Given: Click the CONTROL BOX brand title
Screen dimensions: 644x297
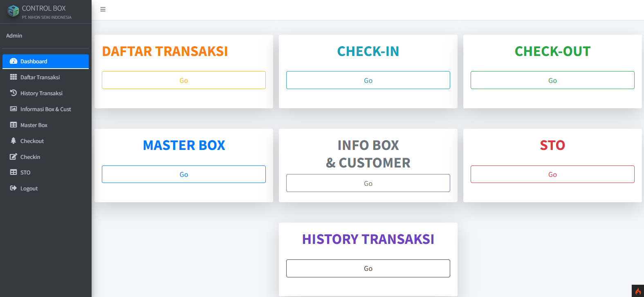Looking at the screenshot, I should pos(44,8).
